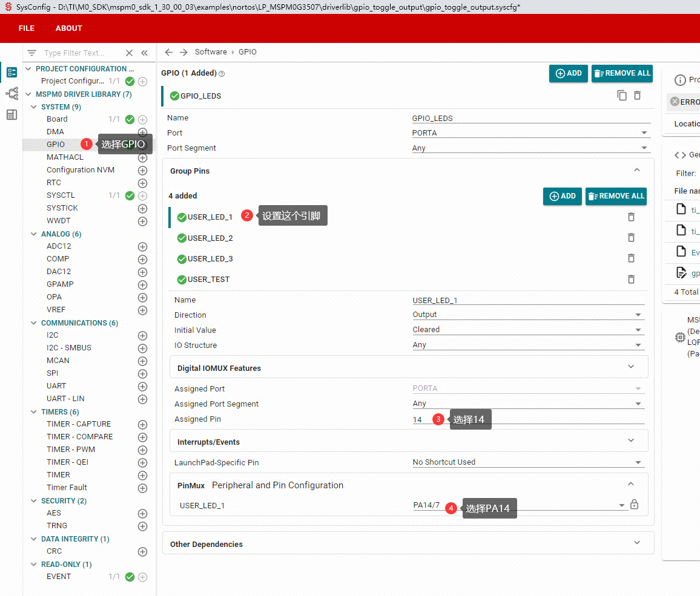Click GPIO help question mark icon
Viewport: 700px width, 596px height.
point(222,74)
